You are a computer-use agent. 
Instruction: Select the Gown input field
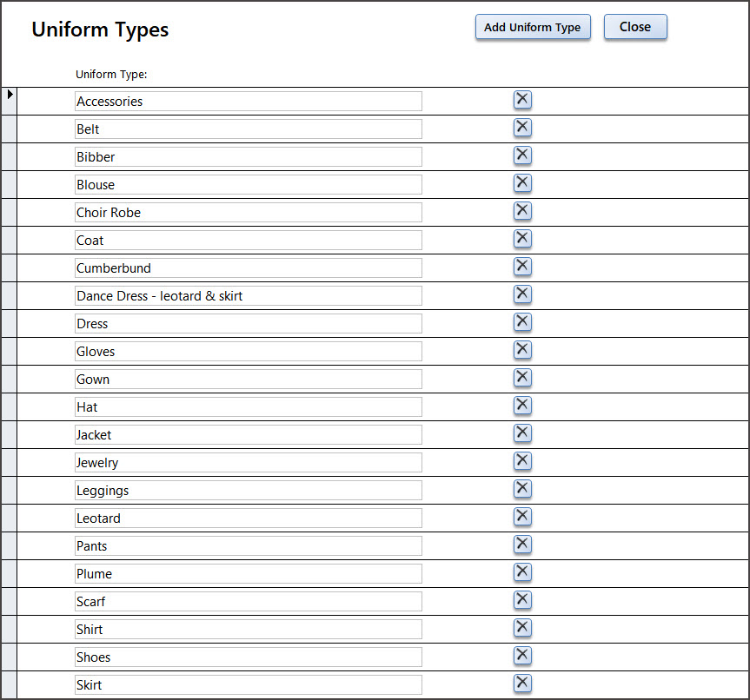[x=248, y=380]
